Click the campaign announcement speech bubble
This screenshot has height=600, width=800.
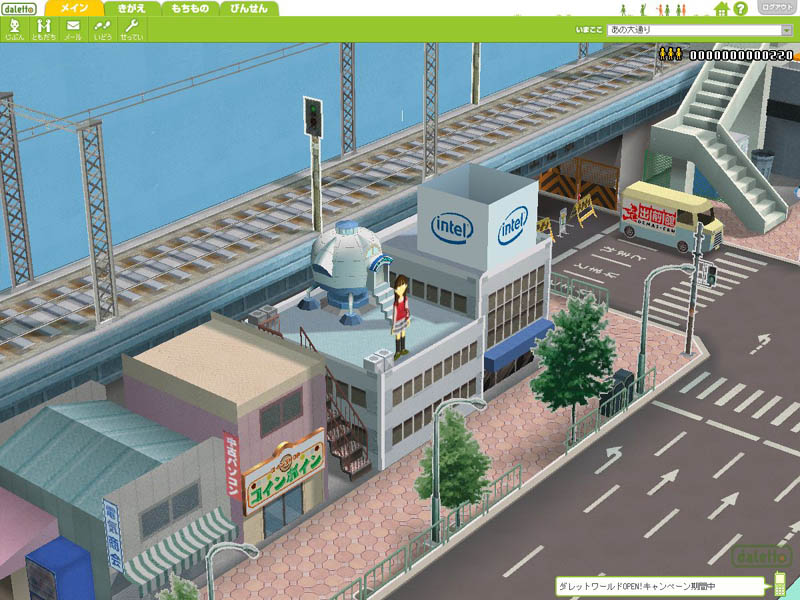662,586
